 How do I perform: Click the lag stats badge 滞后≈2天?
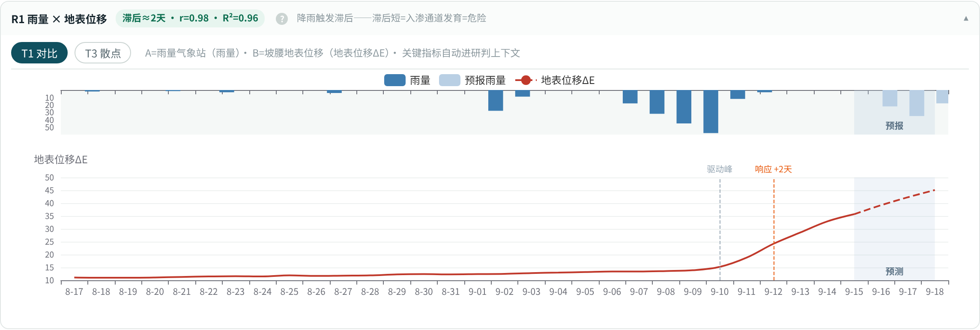click(x=190, y=18)
